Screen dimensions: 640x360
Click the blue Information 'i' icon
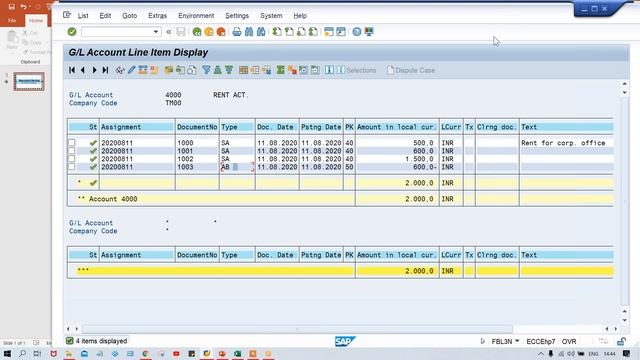[329, 70]
